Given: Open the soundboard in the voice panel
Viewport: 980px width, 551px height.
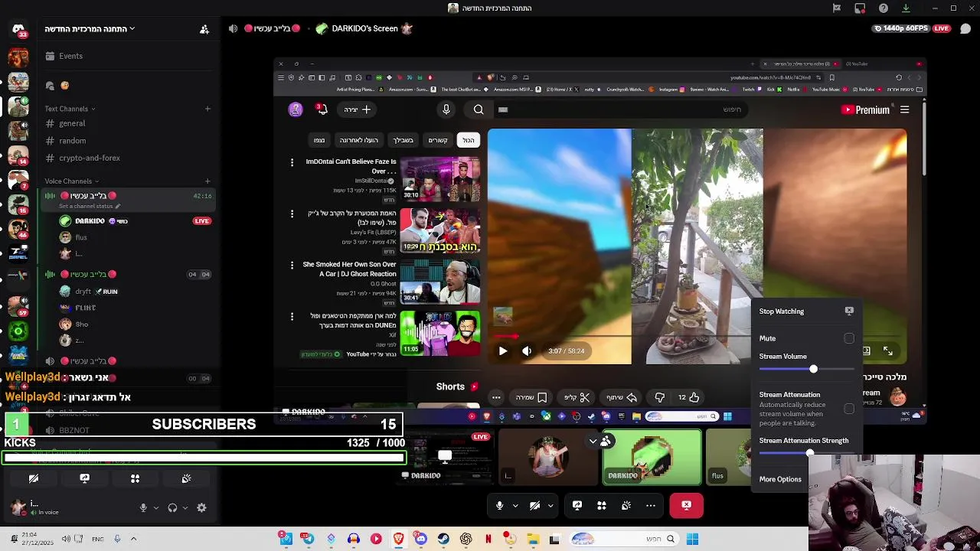Looking at the screenshot, I should [186, 478].
